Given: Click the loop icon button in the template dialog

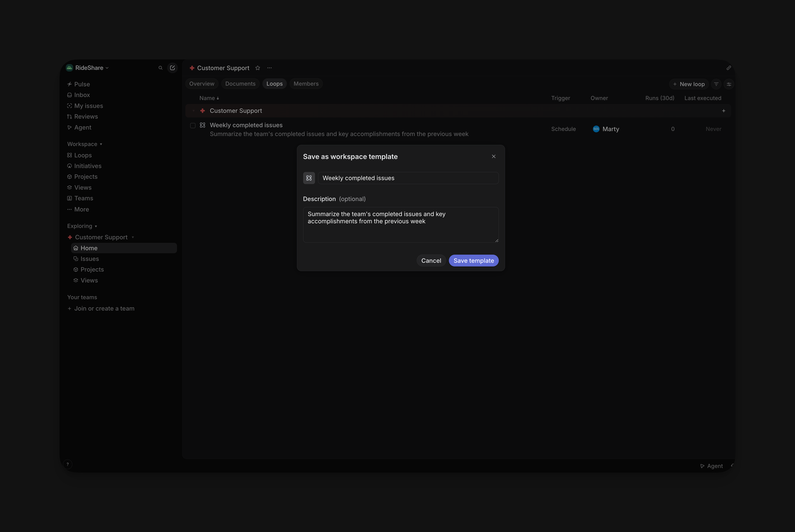Looking at the screenshot, I should (309, 178).
